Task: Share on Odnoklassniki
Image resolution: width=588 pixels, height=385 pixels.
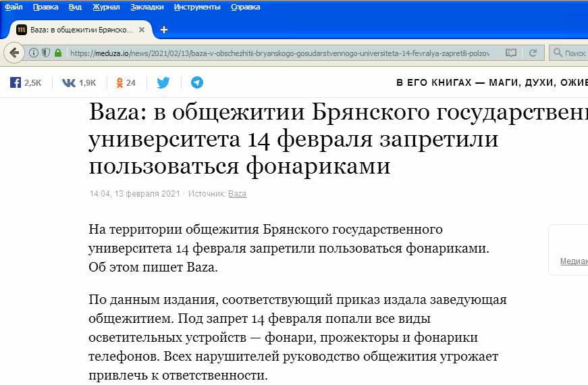Action: click(x=119, y=82)
